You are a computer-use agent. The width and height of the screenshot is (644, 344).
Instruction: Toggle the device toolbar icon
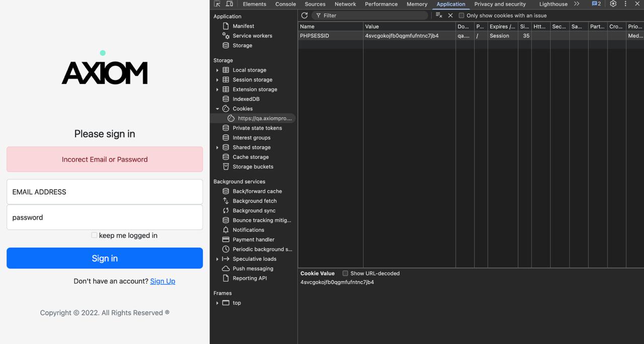[x=229, y=4]
